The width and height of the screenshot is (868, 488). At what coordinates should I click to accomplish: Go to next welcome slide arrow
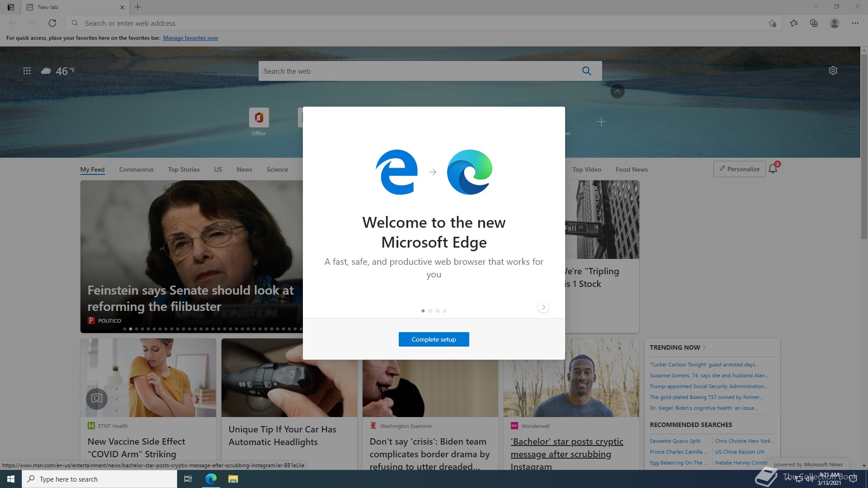tap(543, 307)
